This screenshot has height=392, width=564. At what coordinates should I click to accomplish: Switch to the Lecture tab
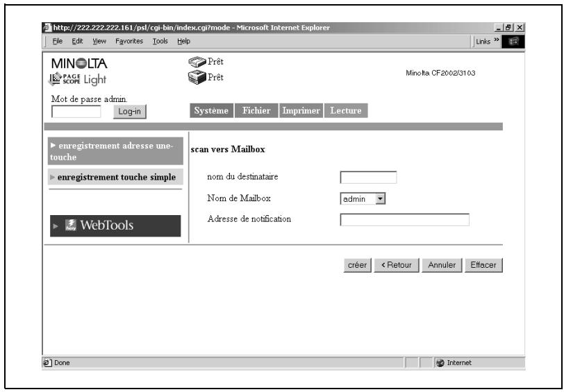pyautogui.click(x=346, y=111)
